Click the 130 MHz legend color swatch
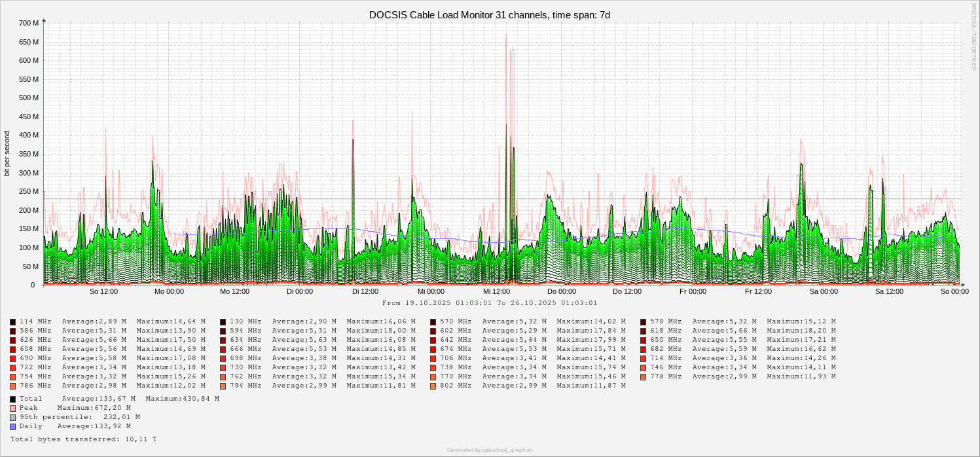 (223, 321)
